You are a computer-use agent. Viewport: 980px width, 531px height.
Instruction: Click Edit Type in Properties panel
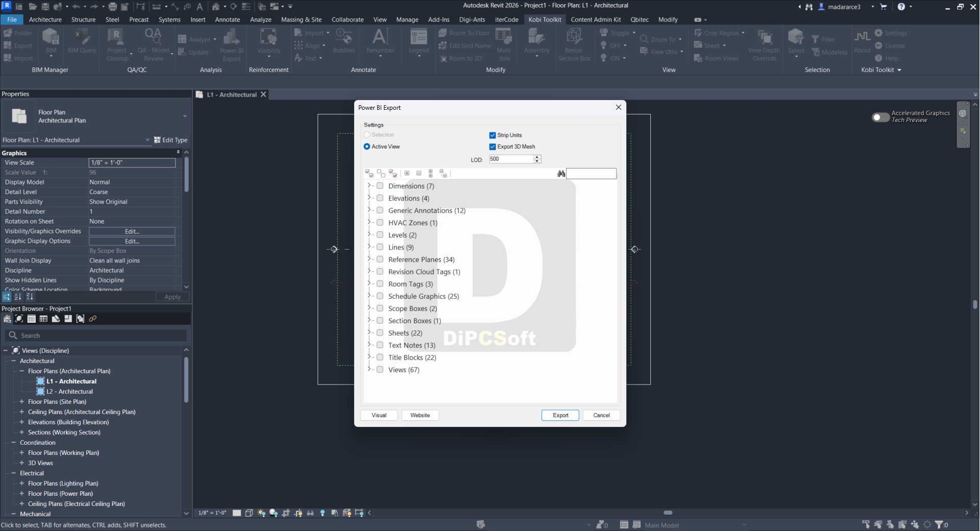pyautogui.click(x=170, y=140)
